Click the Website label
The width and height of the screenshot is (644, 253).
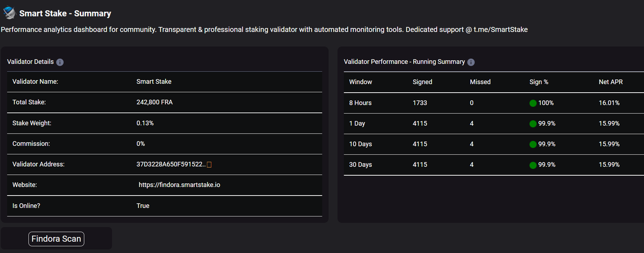click(25, 185)
